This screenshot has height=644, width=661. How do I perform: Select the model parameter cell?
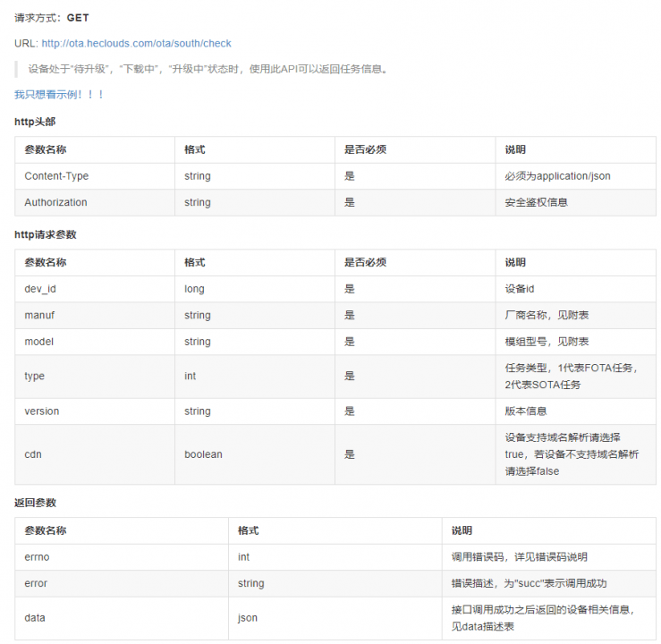95,342
